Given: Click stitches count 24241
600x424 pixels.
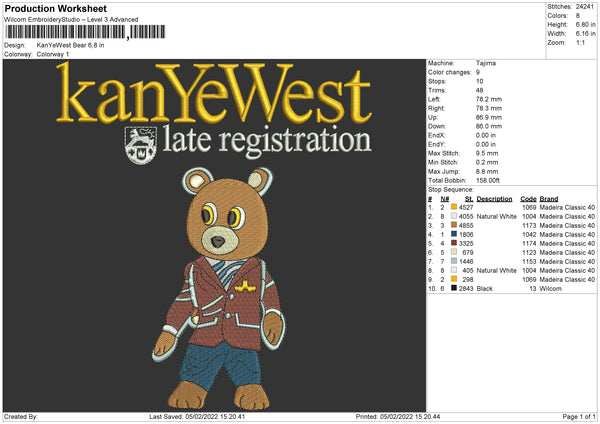Looking at the screenshot, I should pyautogui.click(x=585, y=7).
